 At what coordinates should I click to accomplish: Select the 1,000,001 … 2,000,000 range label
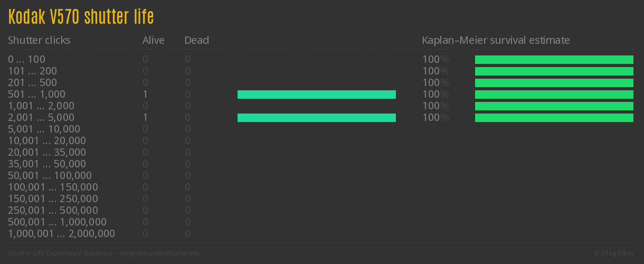61,234
